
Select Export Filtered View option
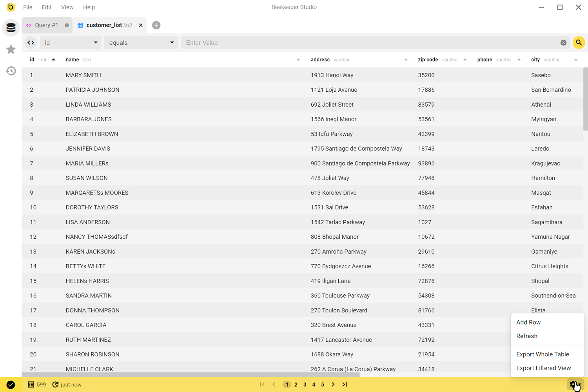tap(547, 368)
